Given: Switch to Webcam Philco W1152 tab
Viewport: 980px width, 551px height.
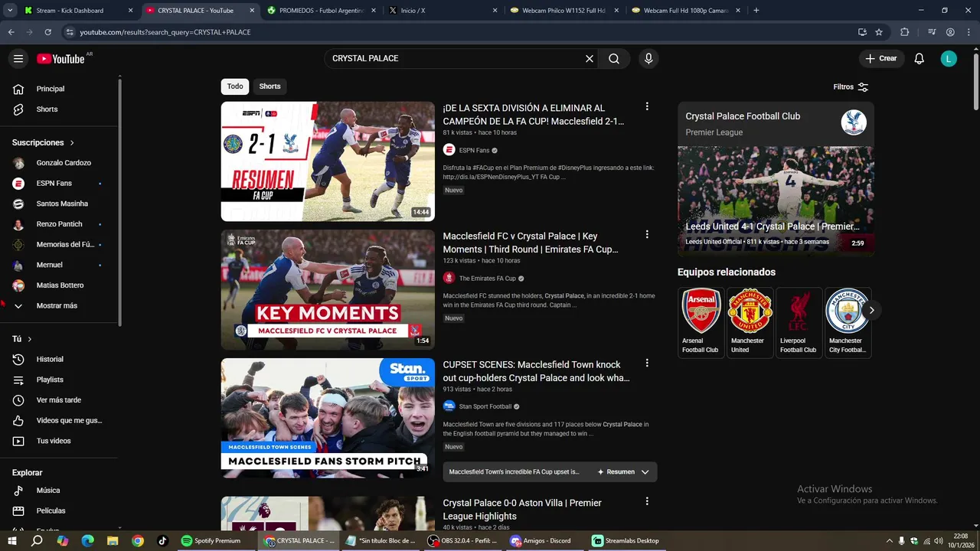Looking at the screenshot, I should point(563,11).
